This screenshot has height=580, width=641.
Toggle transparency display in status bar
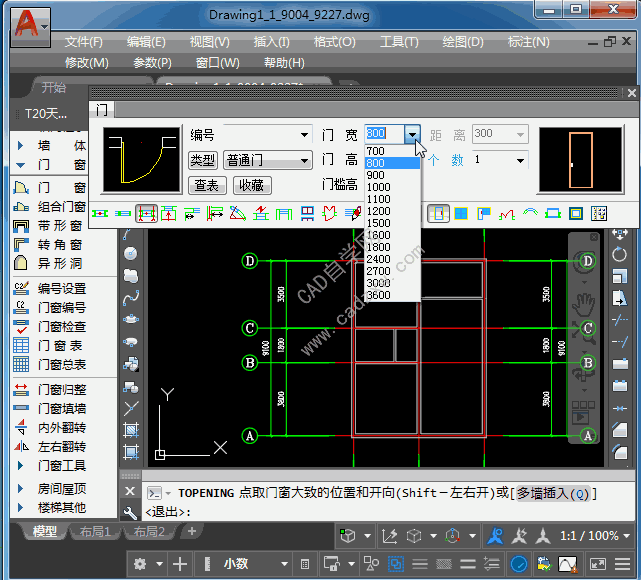coord(444,564)
